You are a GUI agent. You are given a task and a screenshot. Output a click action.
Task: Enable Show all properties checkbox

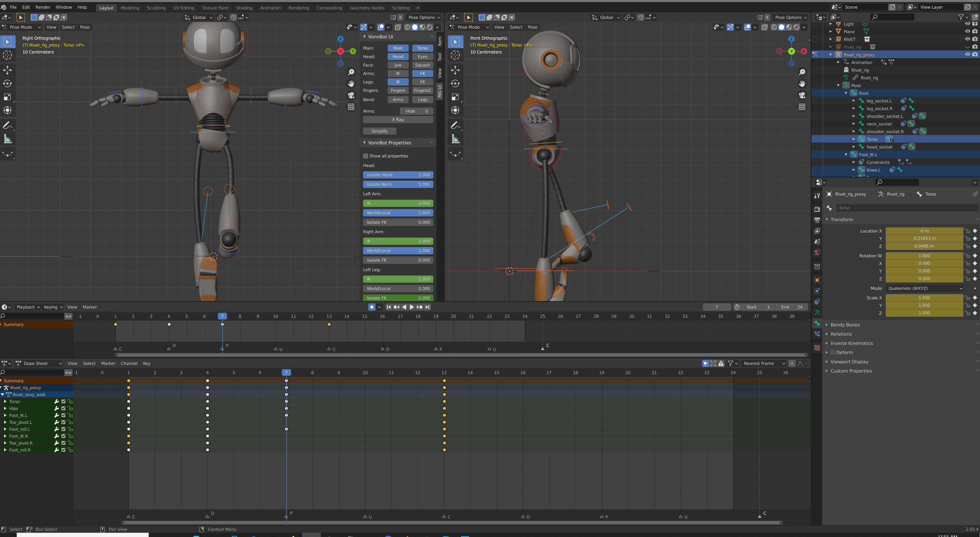pyautogui.click(x=366, y=156)
